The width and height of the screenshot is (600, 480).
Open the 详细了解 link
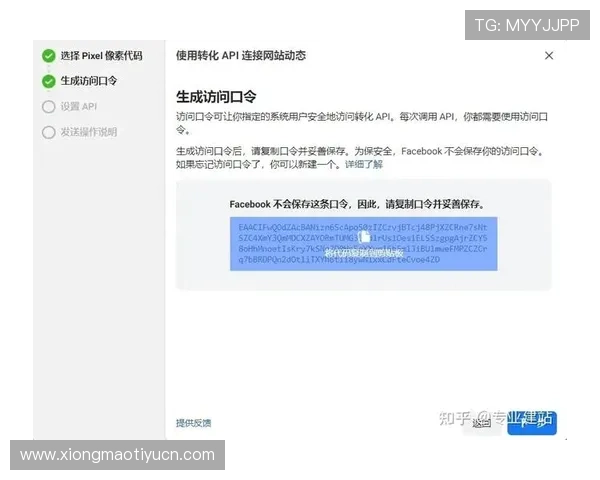point(364,164)
